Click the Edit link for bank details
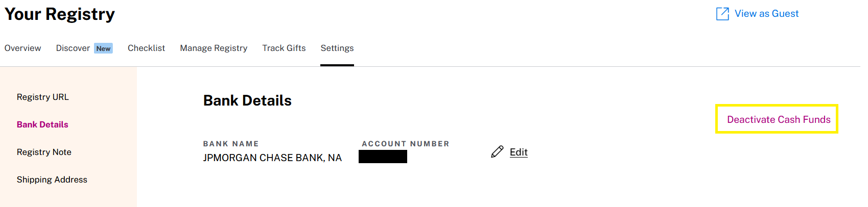The width and height of the screenshot is (868, 207). 519,152
